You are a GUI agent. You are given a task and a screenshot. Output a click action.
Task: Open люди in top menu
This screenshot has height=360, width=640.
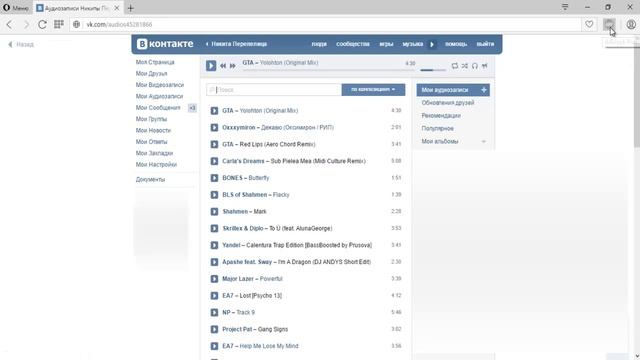[x=319, y=44]
